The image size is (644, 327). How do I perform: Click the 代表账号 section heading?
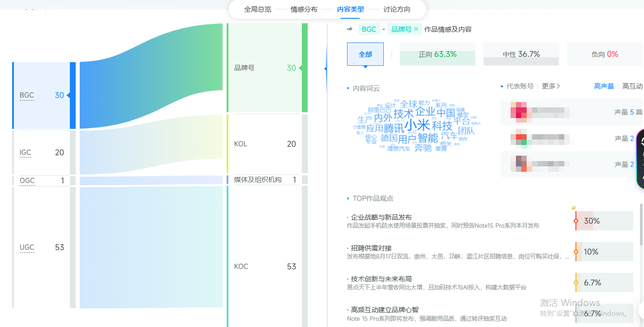pyautogui.click(x=520, y=86)
